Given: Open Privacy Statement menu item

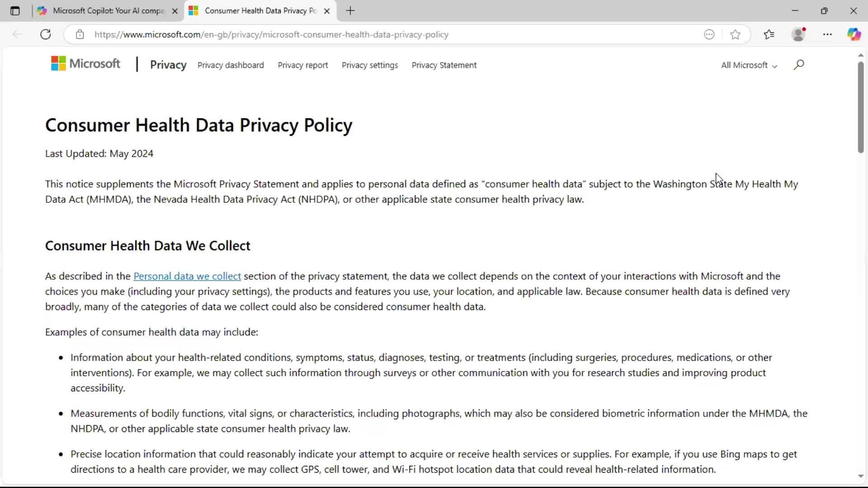Looking at the screenshot, I should click(444, 65).
